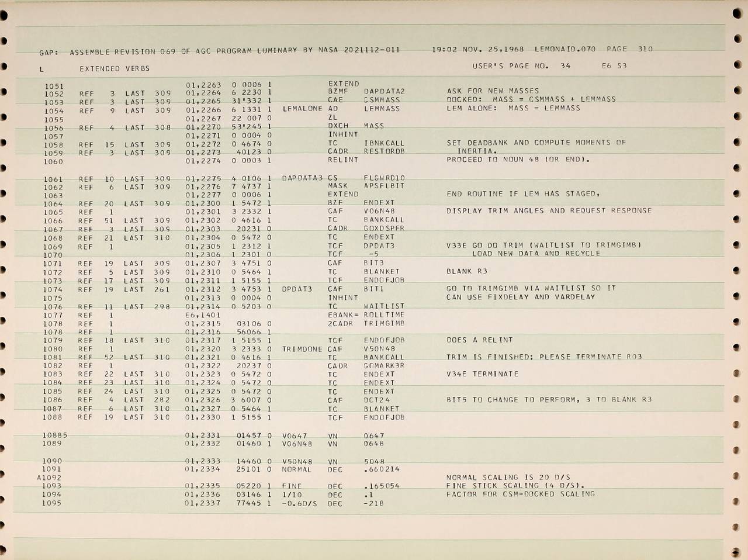The image size is (748, 560).
Task: Click the 'IBNKCALL' operand
Action: pyautogui.click(x=384, y=143)
